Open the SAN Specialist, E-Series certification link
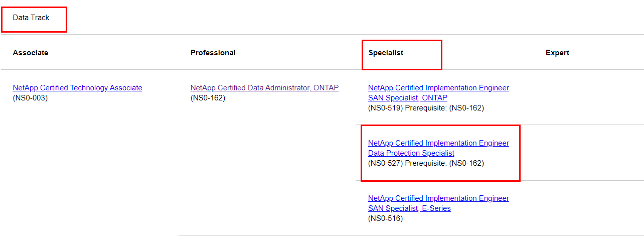 click(438, 203)
